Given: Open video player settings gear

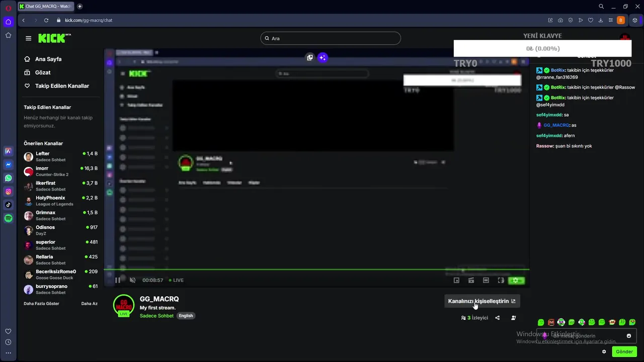Looking at the screenshot, I should coord(517,281).
